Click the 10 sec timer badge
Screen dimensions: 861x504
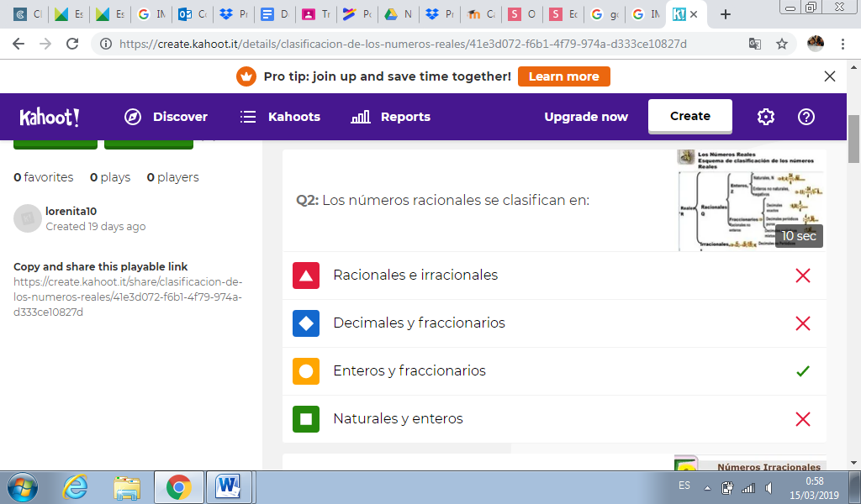pos(799,236)
